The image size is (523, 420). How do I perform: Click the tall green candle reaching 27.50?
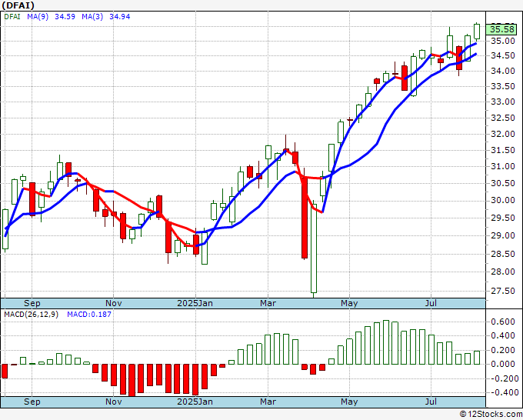(314, 249)
